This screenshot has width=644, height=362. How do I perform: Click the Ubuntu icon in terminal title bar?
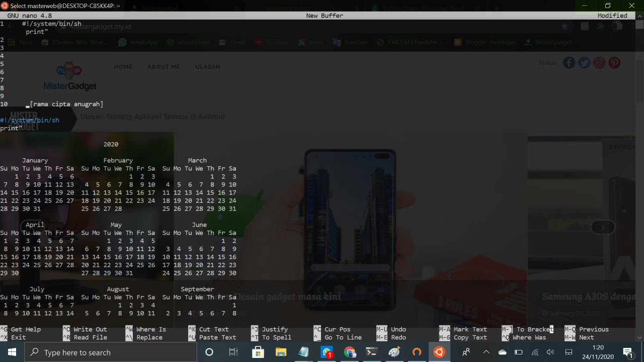(5, 6)
